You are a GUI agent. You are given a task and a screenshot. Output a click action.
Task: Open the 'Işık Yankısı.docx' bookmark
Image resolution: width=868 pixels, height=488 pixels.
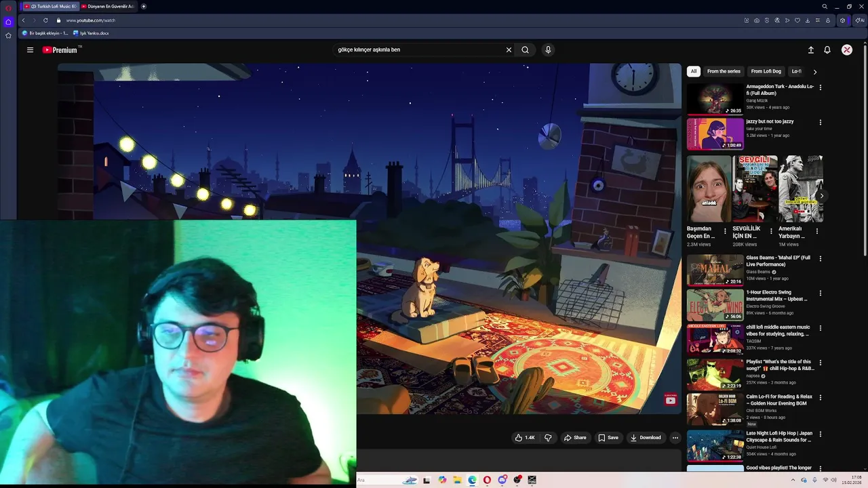[91, 33]
